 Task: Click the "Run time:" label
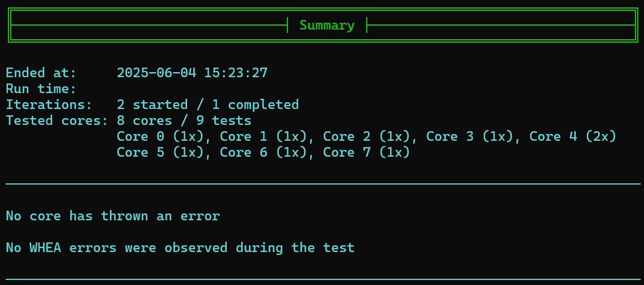41,89
